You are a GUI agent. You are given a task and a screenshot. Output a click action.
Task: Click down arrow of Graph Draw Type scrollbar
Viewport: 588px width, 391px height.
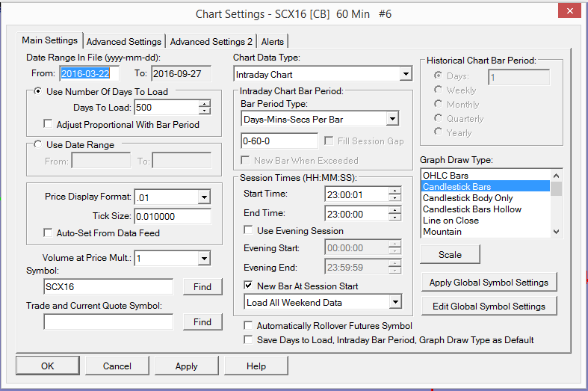[x=556, y=232]
